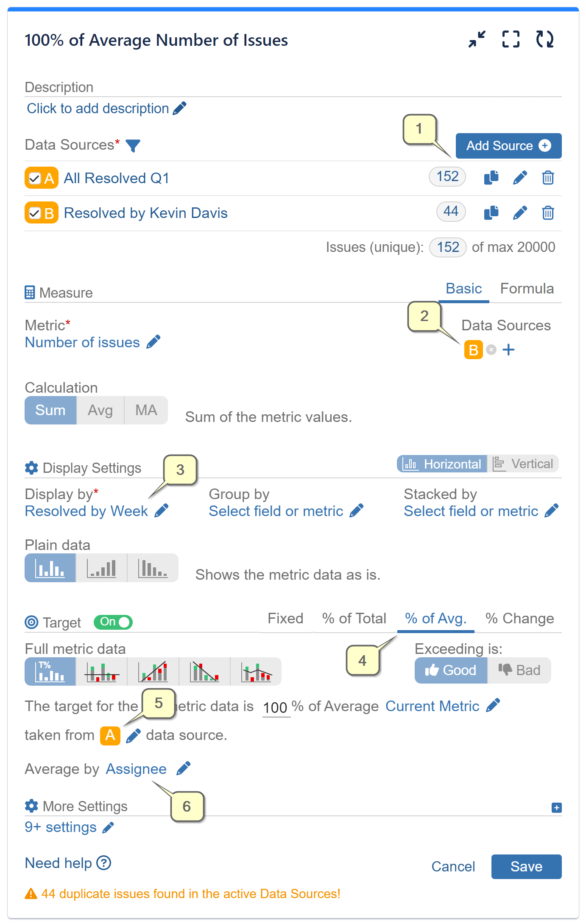The height and width of the screenshot is (924, 586).
Task: Refresh the gadget data
Action: click(546, 39)
